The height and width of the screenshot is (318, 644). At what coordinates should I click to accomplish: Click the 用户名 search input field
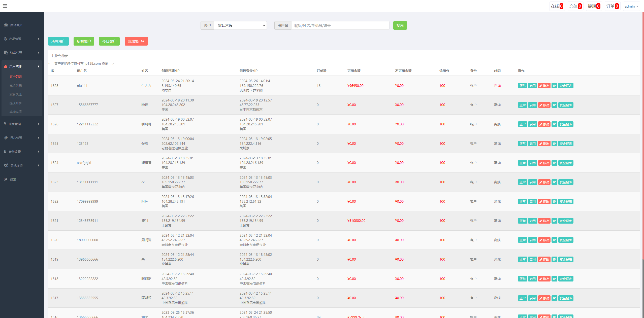[340, 25]
